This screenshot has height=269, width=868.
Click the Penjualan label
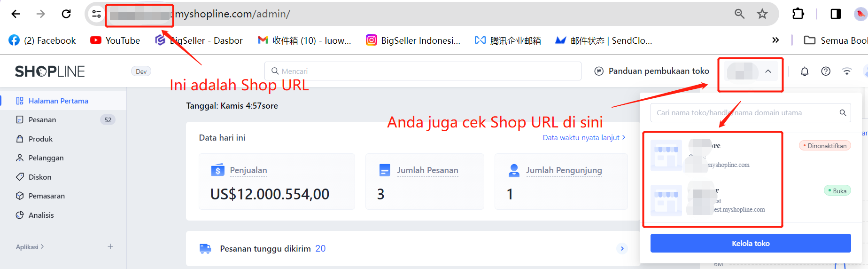(x=248, y=170)
